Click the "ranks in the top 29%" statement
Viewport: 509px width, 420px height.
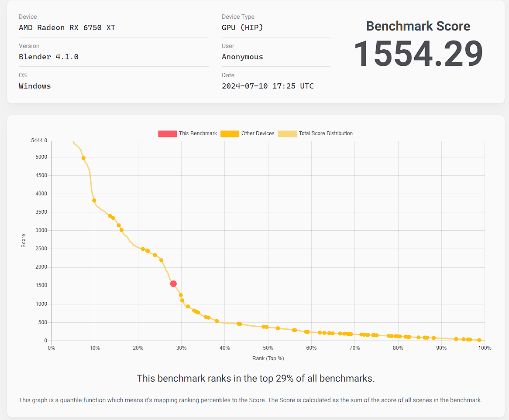coord(255,378)
